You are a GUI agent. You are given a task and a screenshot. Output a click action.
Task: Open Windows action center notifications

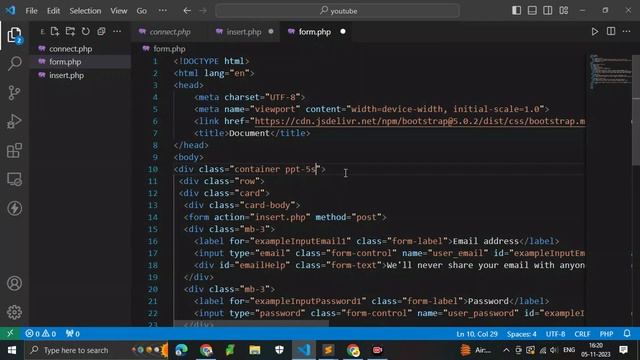(x=623, y=350)
